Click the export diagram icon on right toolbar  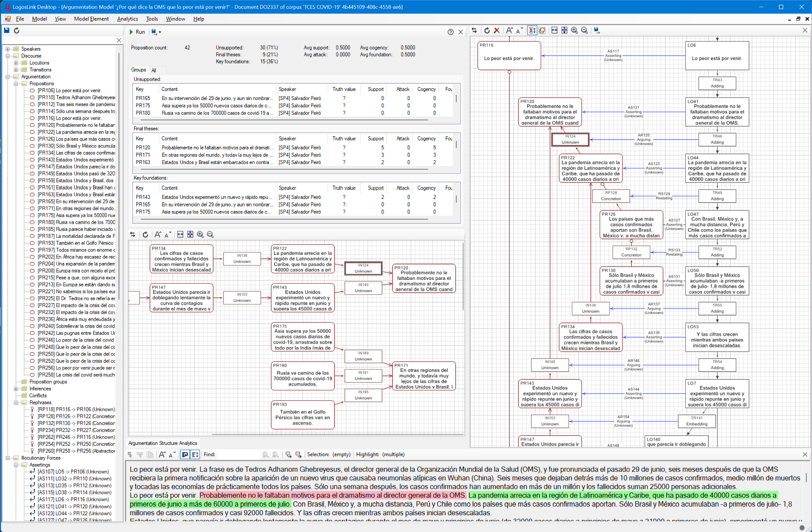597,30
